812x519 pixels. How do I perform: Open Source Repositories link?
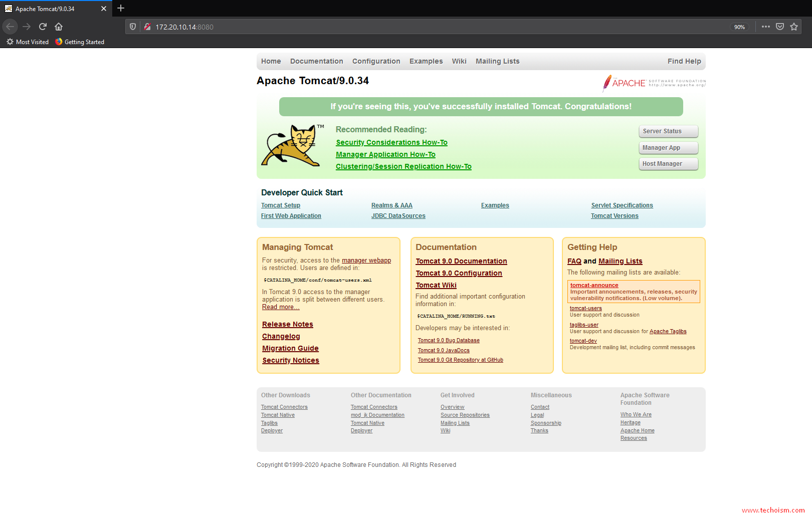[x=465, y=415]
